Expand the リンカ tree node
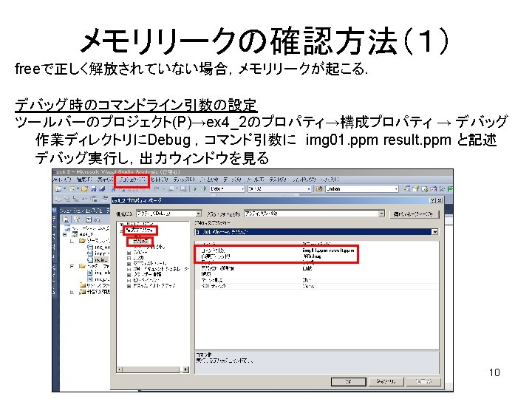The height and width of the screenshot is (399, 532). click(129, 259)
